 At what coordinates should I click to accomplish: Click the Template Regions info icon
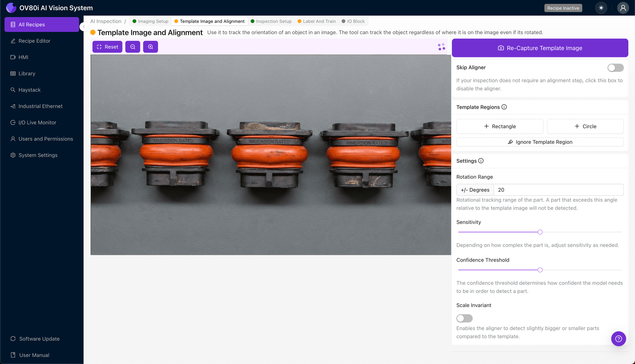(x=504, y=107)
